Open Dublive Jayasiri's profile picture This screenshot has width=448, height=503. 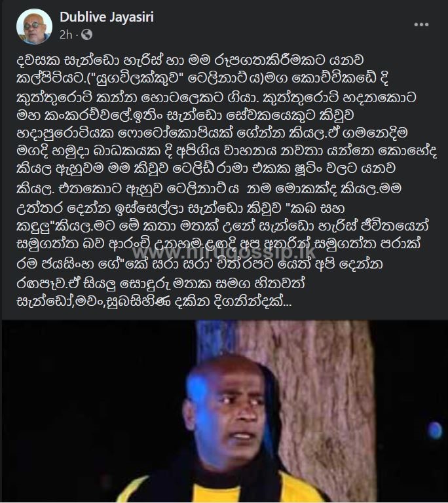[x=34, y=26]
